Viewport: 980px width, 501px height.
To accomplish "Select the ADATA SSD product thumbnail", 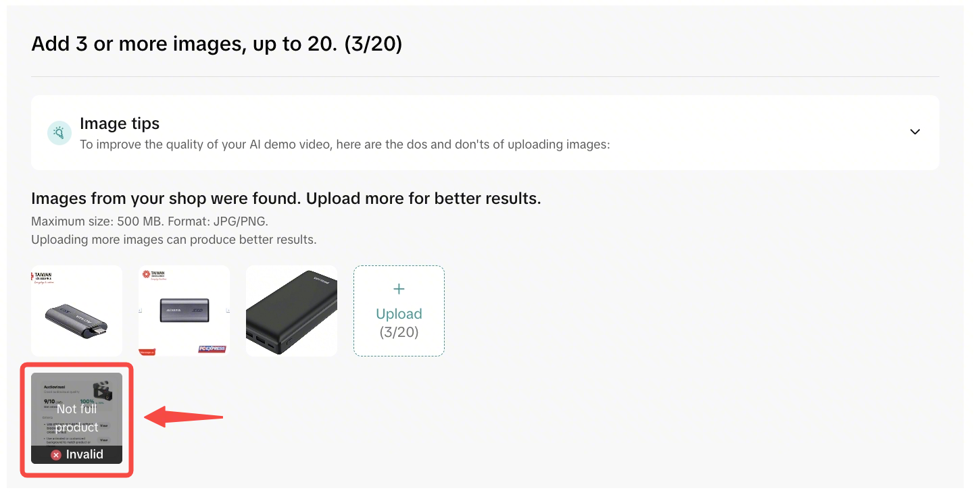I will (184, 311).
